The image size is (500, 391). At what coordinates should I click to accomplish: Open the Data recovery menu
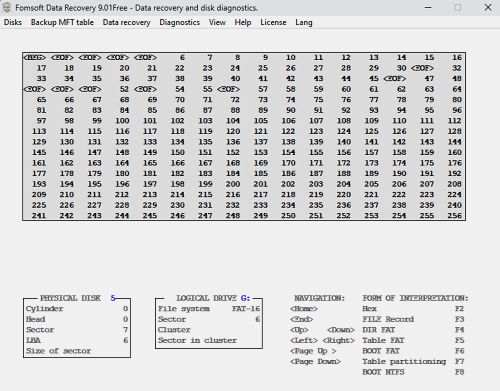point(126,22)
